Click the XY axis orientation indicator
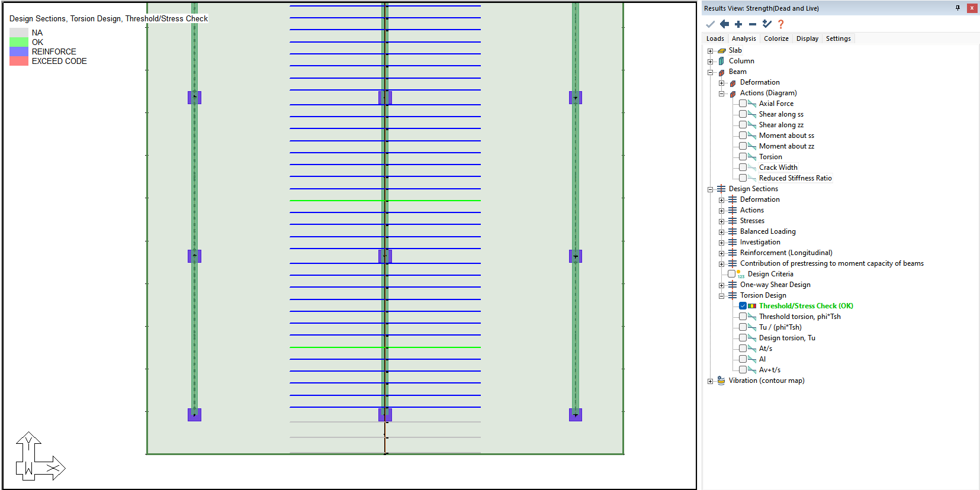The height and width of the screenshot is (490, 980). click(x=40, y=456)
